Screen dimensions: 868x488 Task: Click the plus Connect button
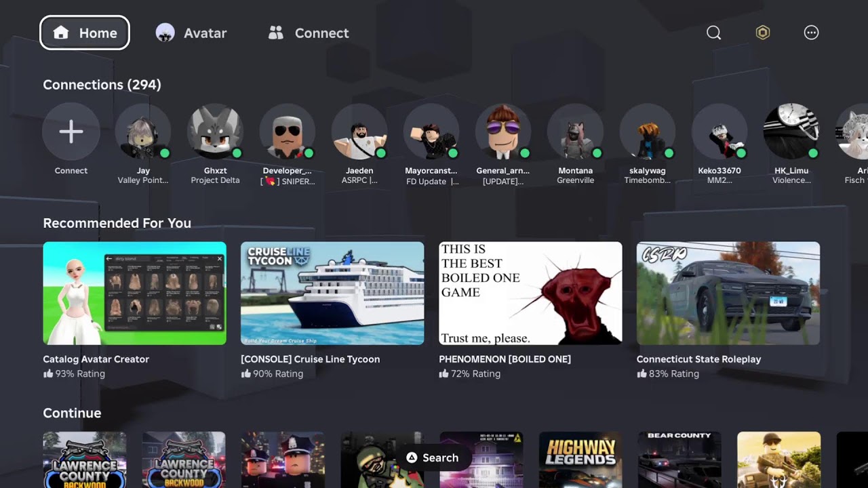(71, 131)
